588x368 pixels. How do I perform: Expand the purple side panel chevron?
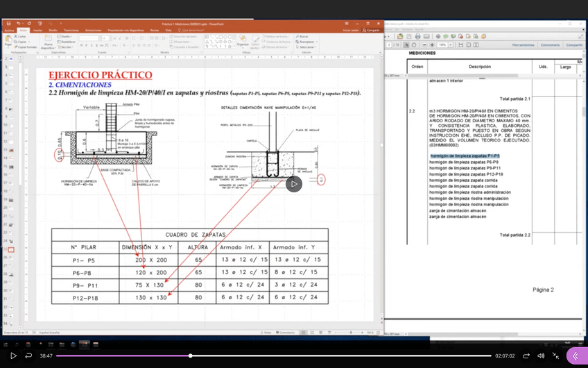tap(576, 356)
